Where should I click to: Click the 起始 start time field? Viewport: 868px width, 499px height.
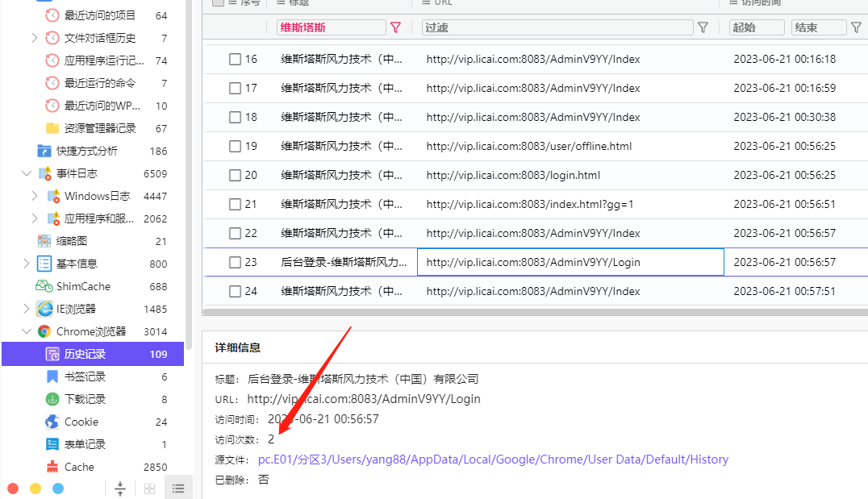point(757,27)
